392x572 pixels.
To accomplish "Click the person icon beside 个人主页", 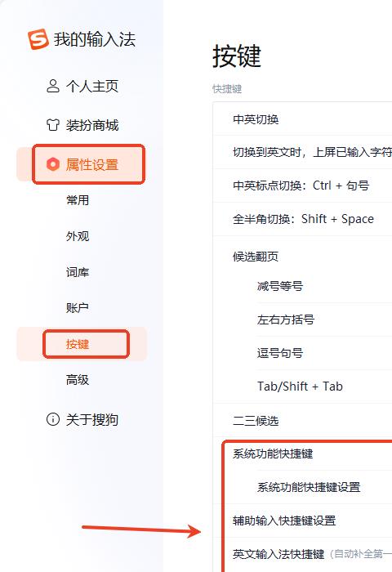I will pyautogui.click(x=53, y=86).
